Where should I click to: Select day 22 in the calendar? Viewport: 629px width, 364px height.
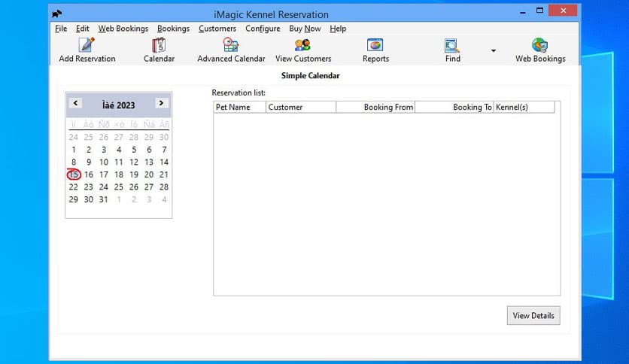pos(74,187)
